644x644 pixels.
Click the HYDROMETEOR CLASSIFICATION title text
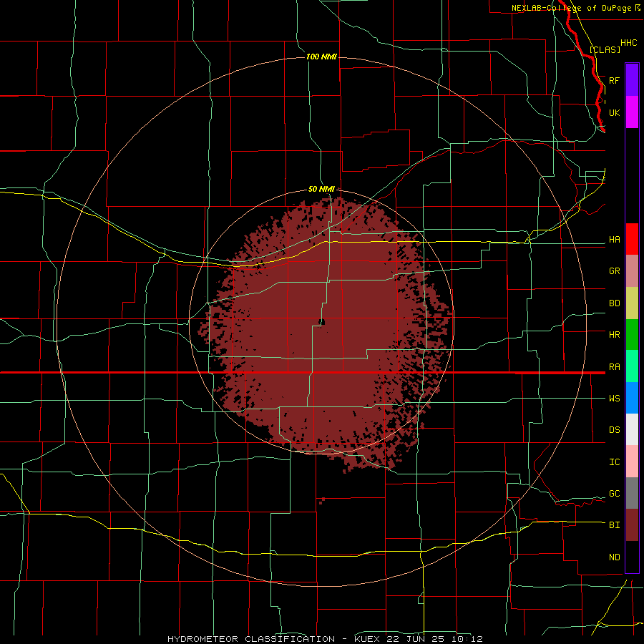point(251,639)
